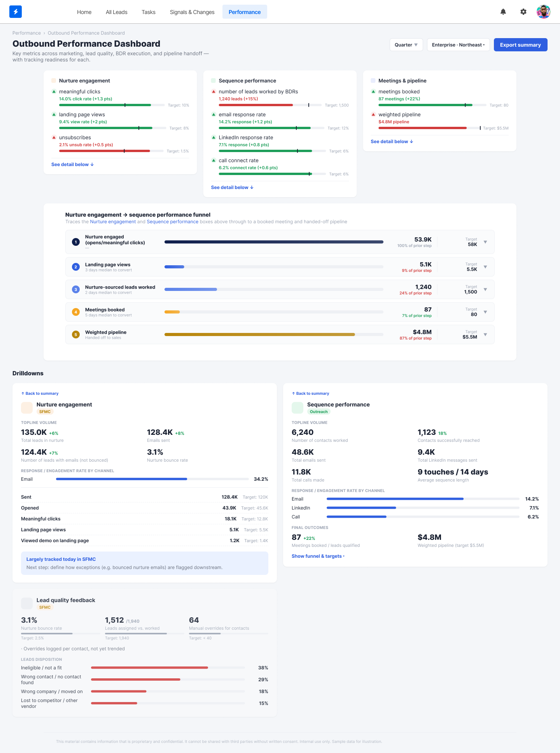Click the email response rate progress bar
This screenshot has width=560, height=753.
272,128
